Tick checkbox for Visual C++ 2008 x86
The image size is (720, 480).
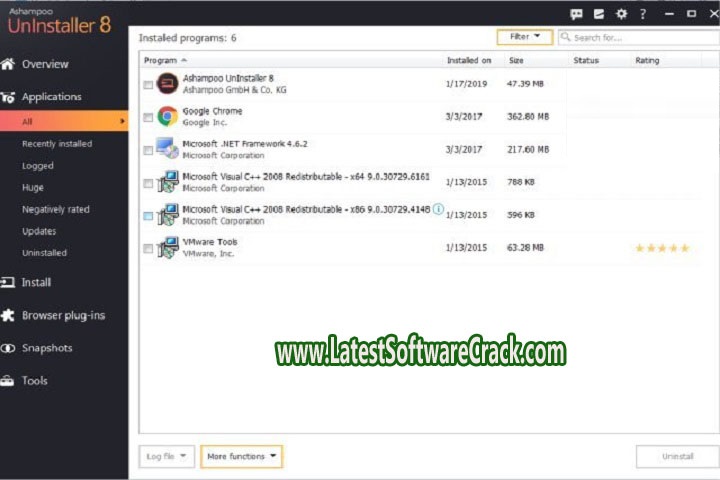[148, 216]
